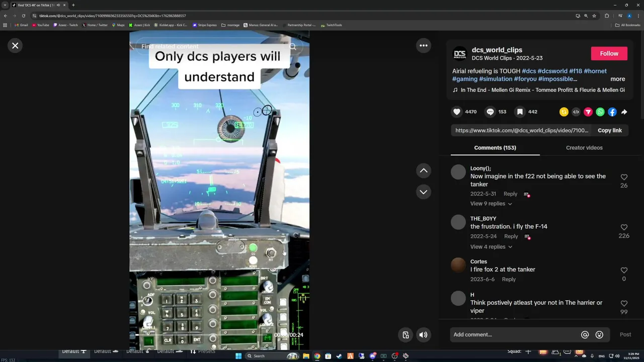Click the #hornet hashtag
Image resolution: width=644 pixels, height=362 pixels.
point(595,71)
